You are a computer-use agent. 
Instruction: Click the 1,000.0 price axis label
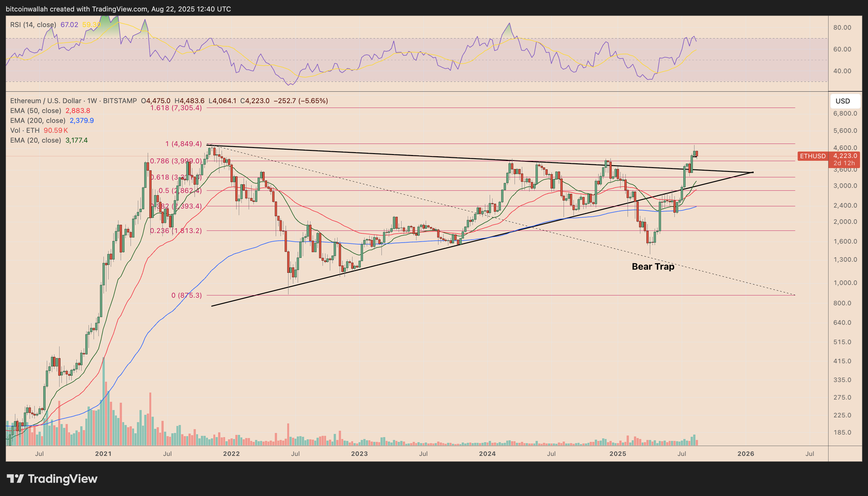845,283
